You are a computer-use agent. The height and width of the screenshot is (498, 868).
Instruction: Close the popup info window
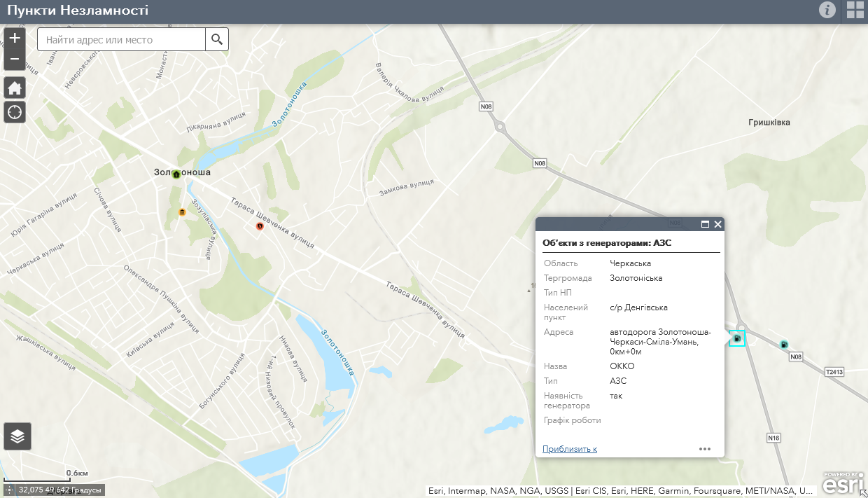tap(717, 225)
